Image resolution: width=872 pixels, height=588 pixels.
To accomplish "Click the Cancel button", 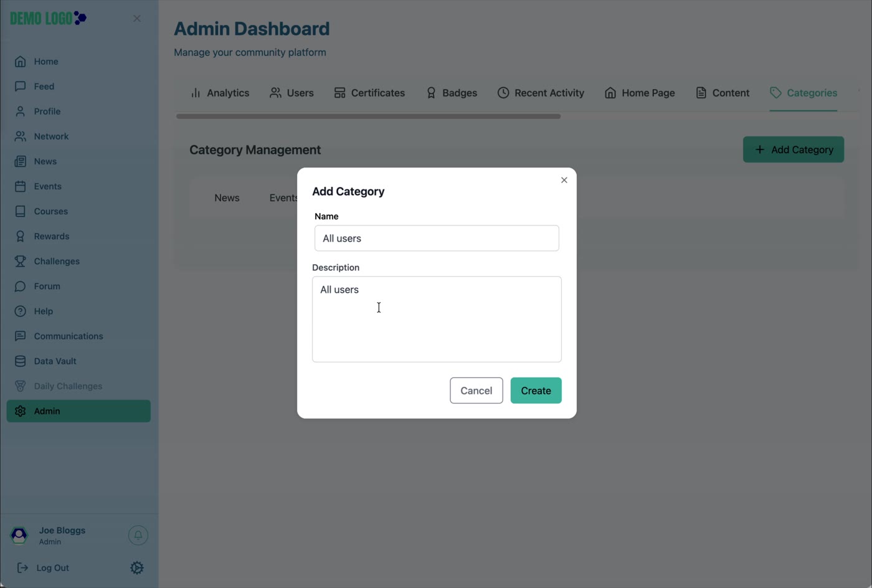I will (476, 391).
